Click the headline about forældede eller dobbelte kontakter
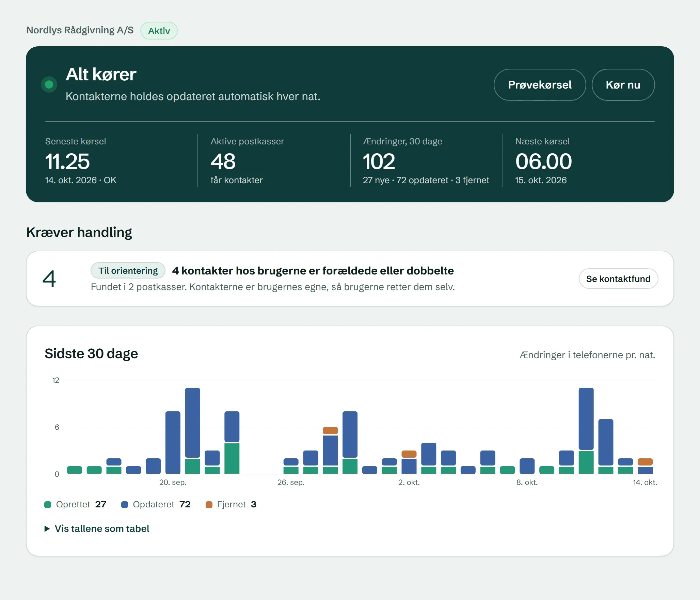Viewport: 700px width, 600px height. [313, 271]
